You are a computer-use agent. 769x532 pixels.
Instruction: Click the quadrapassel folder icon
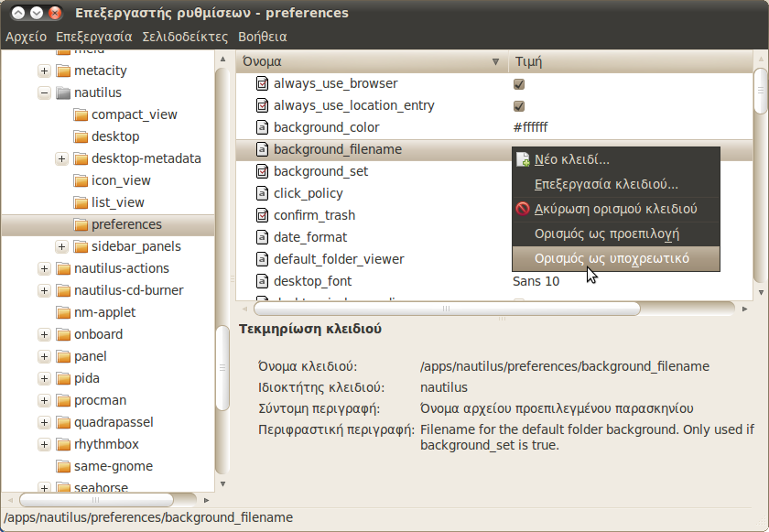(63, 422)
